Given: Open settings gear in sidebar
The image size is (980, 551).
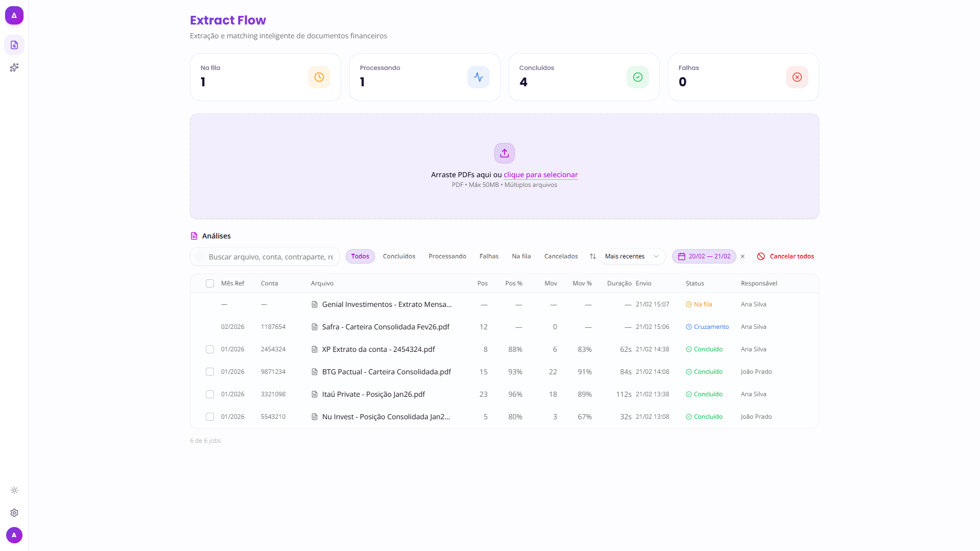Looking at the screenshot, I should pyautogui.click(x=14, y=513).
